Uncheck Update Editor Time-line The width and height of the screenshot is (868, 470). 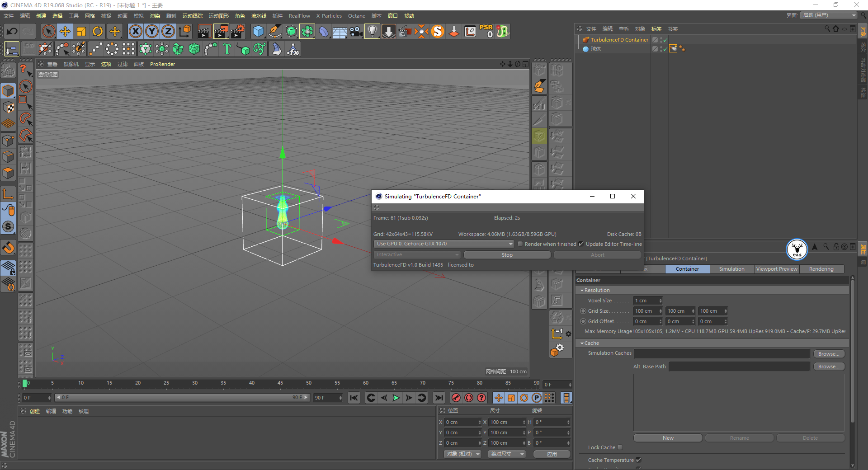click(x=581, y=244)
